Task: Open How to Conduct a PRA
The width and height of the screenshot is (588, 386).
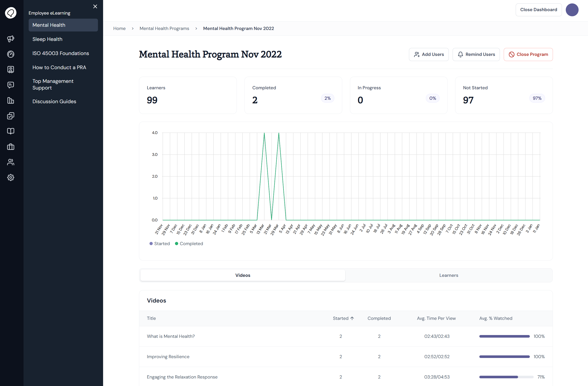Action: point(63,67)
